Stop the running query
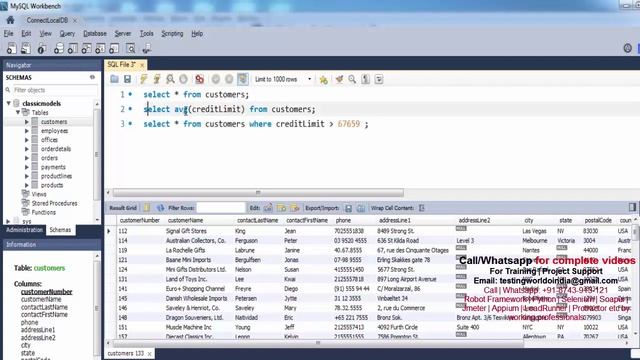The height and width of the screenshot is (360, 640). pos(183,79)
